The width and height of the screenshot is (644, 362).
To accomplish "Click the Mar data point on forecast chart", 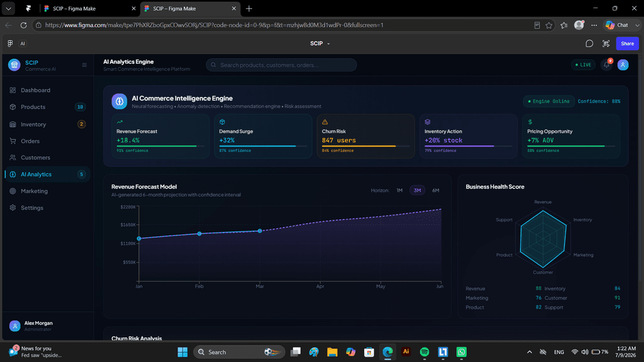I will tap(260, 231).
